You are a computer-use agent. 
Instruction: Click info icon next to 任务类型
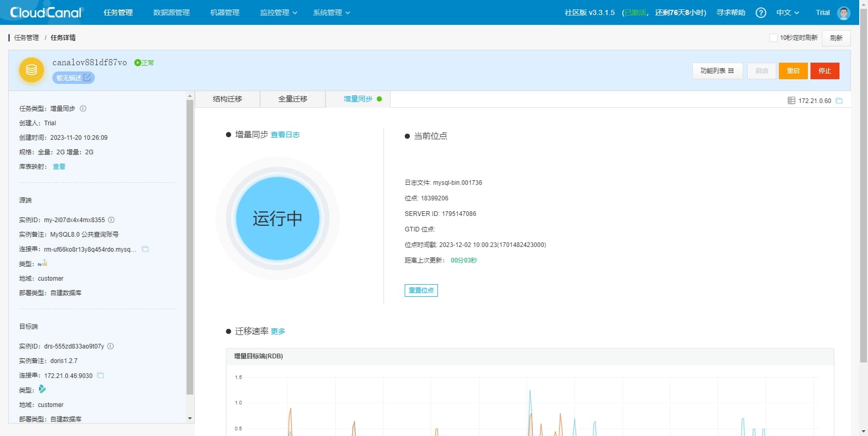83,108
